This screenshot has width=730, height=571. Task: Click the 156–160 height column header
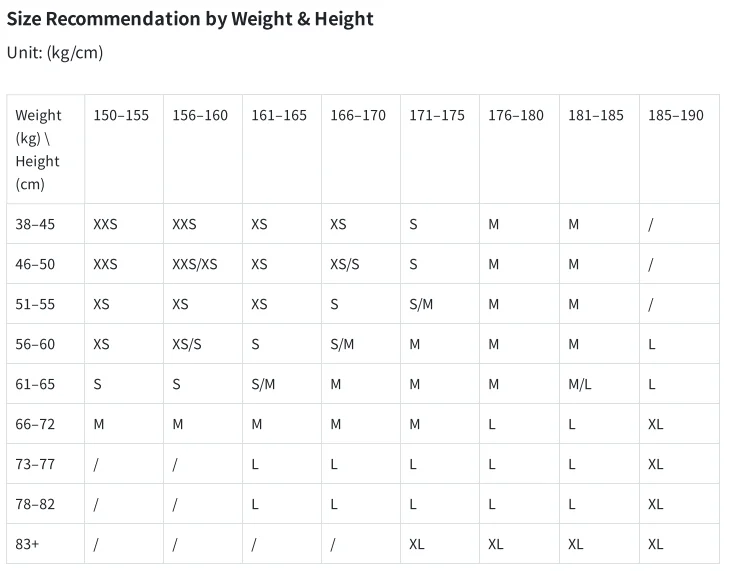point(200,115)
